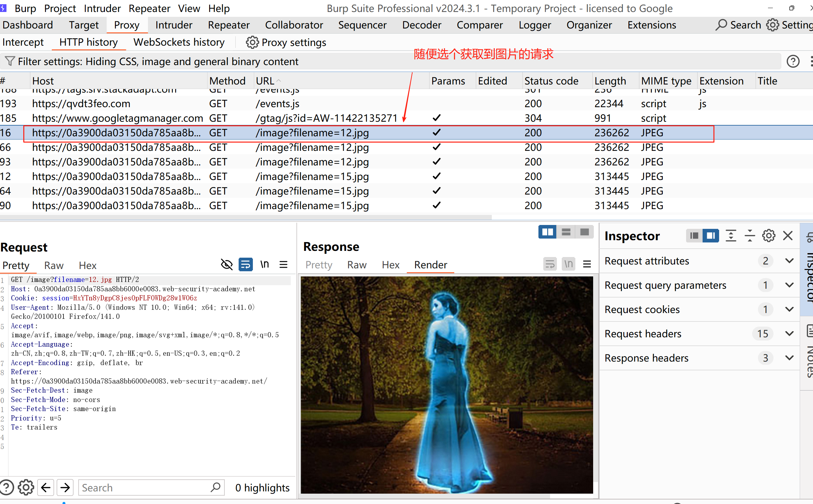Click the Inspector settings gear icon
Image resolution: width=813 pixels, height=504 pixels.
tap(768, 236)
